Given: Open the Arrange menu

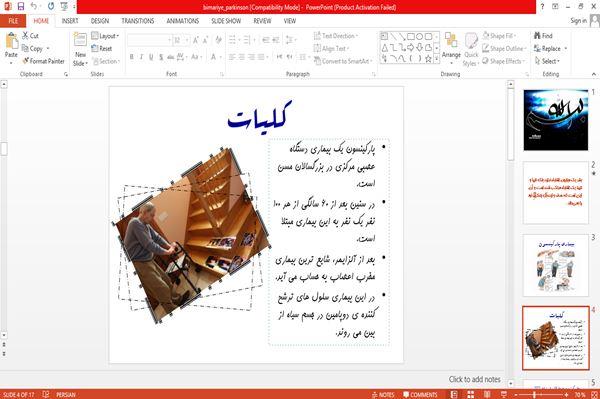Looking at the screenshot, I should [x=451, y=48].
